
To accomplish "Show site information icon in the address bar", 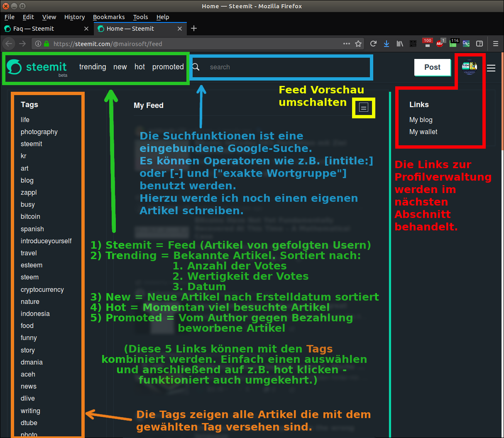I will tap(38, 44).
